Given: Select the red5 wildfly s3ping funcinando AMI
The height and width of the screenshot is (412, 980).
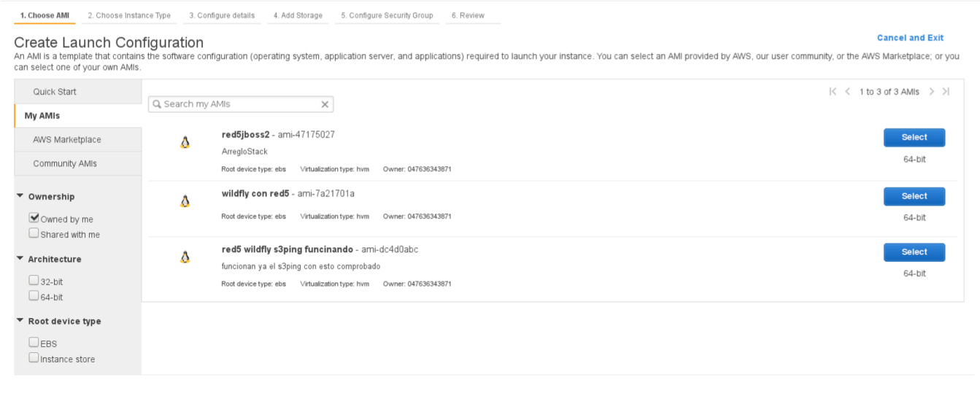Looking at the screenshot, I should (914, 252).
